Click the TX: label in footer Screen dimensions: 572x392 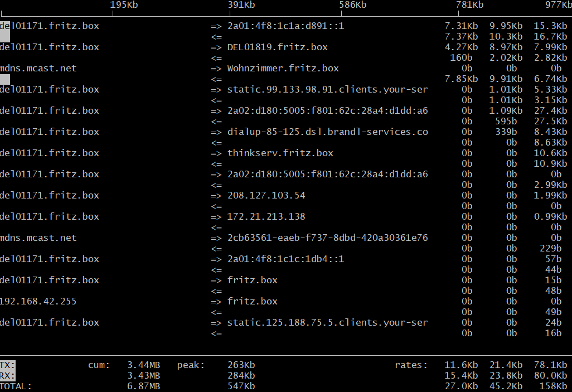click(x=8, y=365)
